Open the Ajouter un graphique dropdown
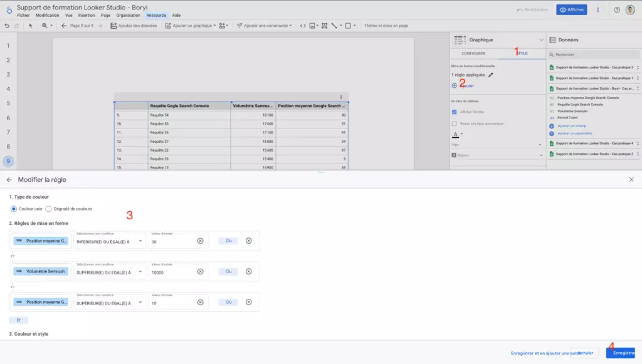The image size is (642, 364). 191,26
